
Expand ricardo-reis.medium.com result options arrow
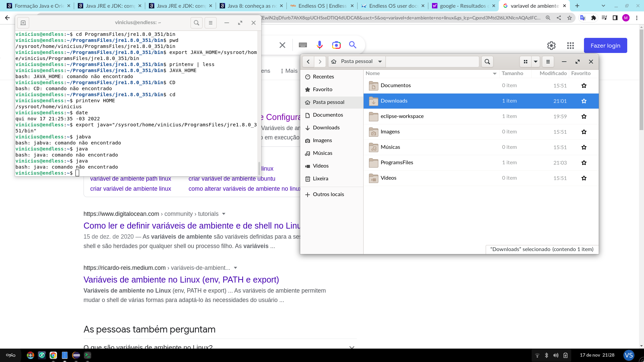click(x=235, y=268)
